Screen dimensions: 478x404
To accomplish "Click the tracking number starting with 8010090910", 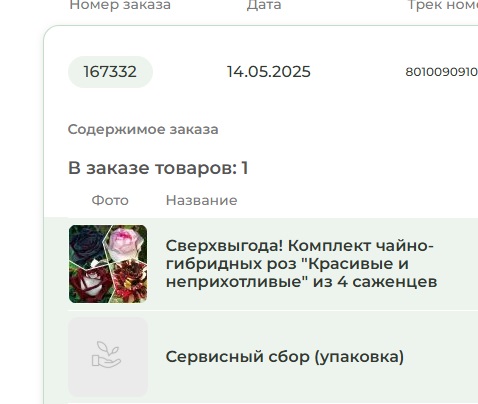I will pos(442,72).
